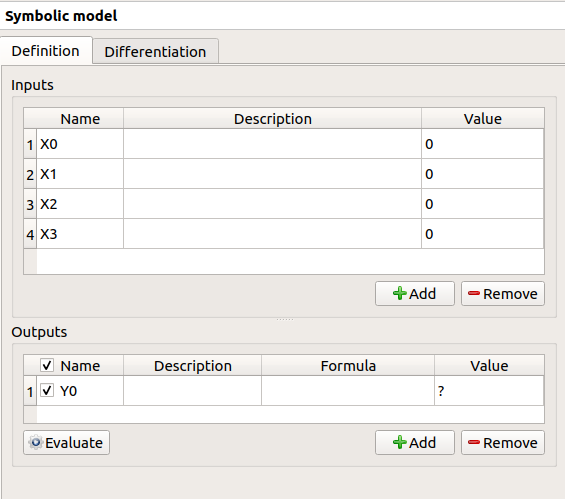This screenshot has width=565, height=499.
Task: Select the X3 input name cell
Action: point(80,233)
